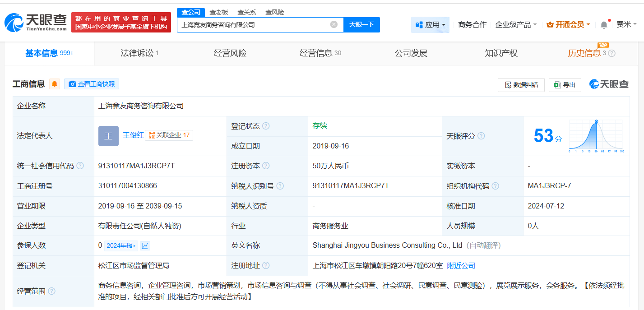Screen dimensions: 644x310
Task: Click the camera icon on 查看工商快照
Action: (73, 84)
